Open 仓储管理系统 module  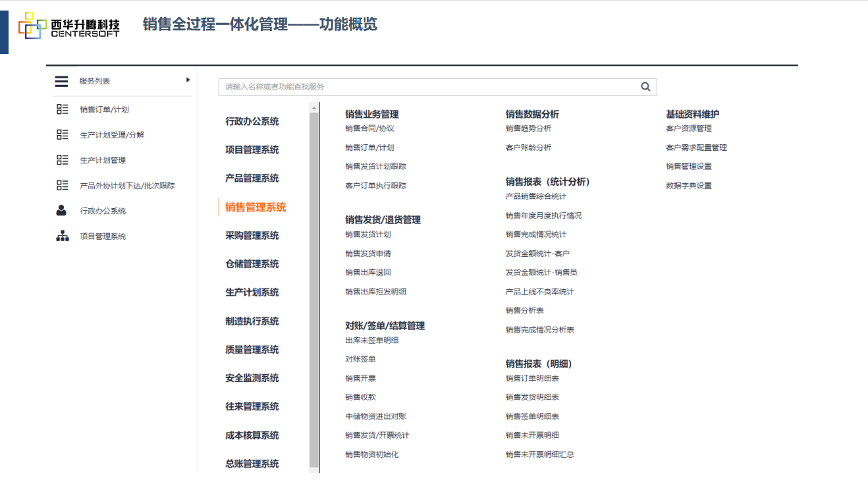252,264
